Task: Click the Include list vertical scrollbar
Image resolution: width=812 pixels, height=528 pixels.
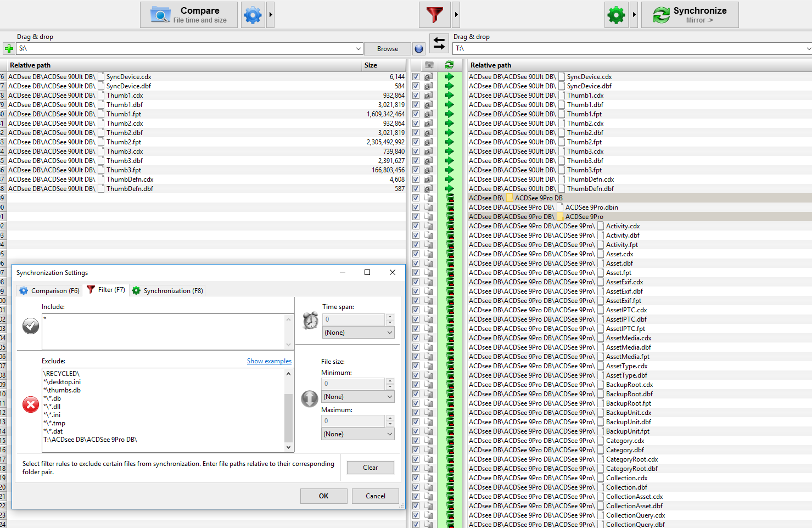Action: click(x=289, y=332)
